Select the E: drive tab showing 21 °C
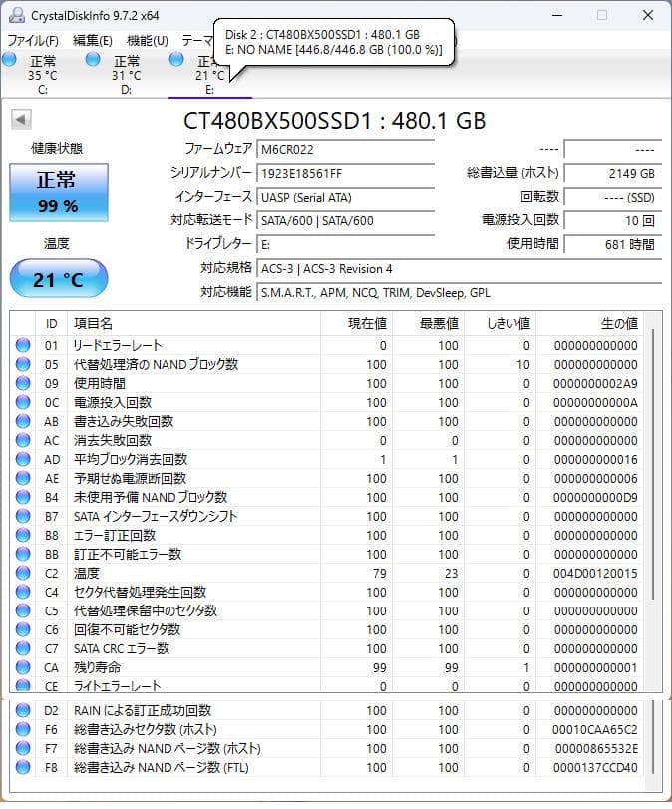Image resolution: width=672 pixels, height=809 pixels. (x=210, y=74)
